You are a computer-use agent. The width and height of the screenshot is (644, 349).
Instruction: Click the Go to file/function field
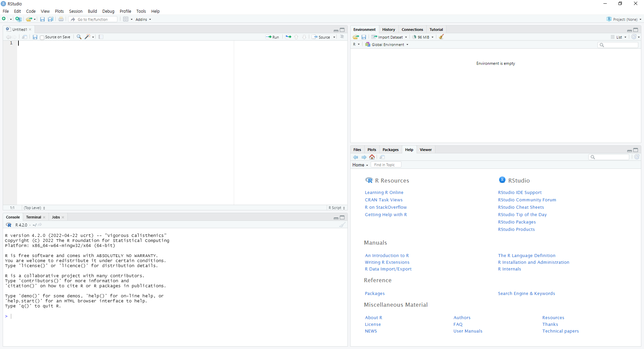click(94, 19)
